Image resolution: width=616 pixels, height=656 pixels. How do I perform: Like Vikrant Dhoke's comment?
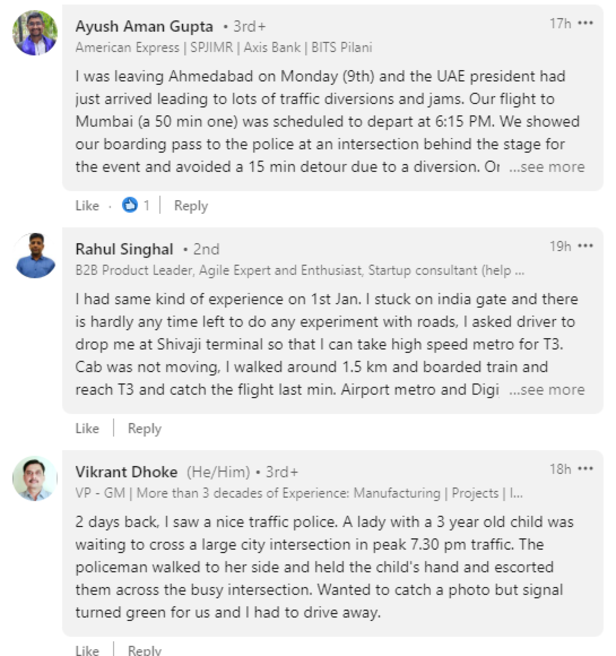(x=87, y=650)
